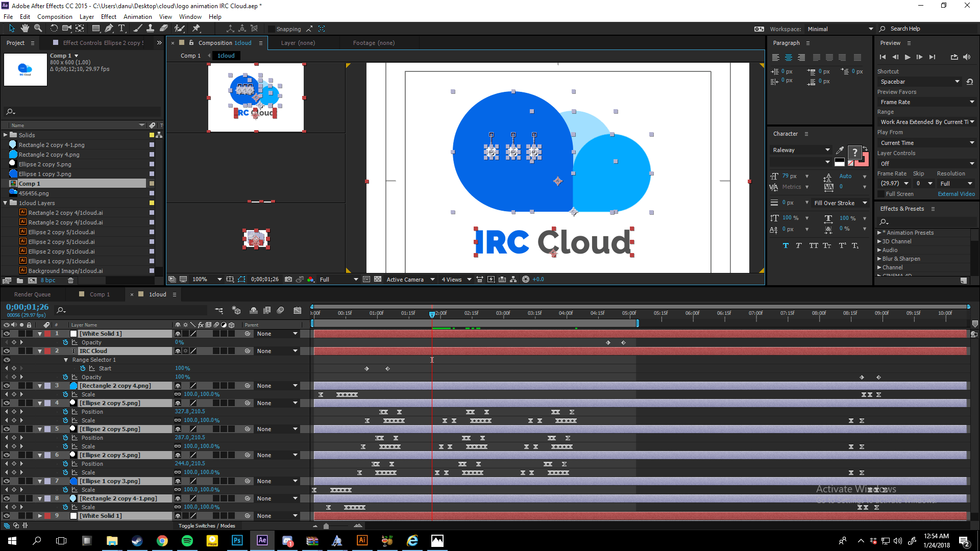Screen dimensions: 980x551
Task: Open Illustrator from taskbar
Action: [362, 540]
